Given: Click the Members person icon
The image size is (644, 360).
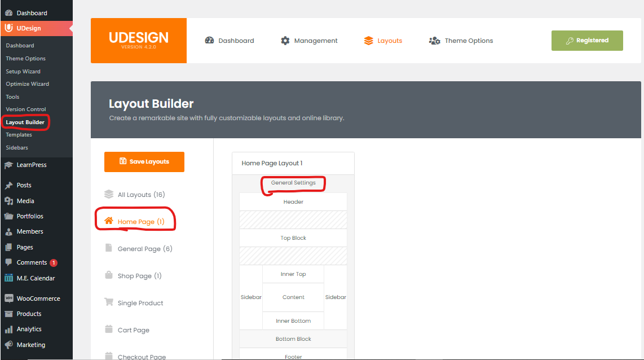Looking at the screenshot, I should pyautogui.click(x=8, y=232).
